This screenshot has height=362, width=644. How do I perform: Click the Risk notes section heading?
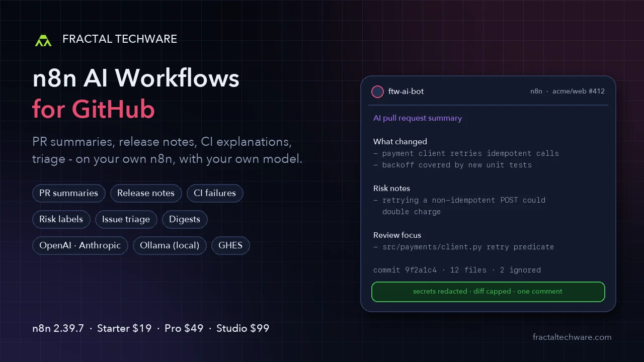tap(391, 189)
